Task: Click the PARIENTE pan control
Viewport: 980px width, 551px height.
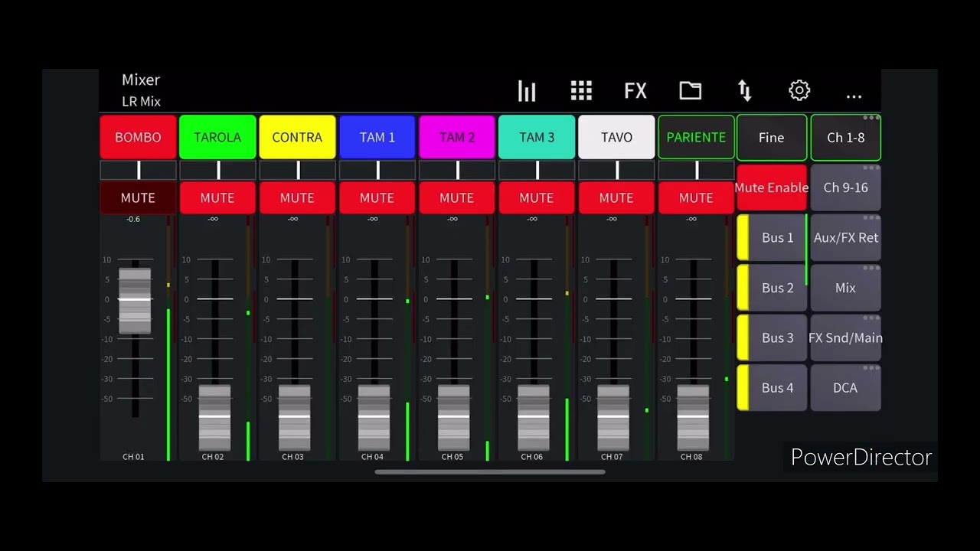Action: point(696,170)
